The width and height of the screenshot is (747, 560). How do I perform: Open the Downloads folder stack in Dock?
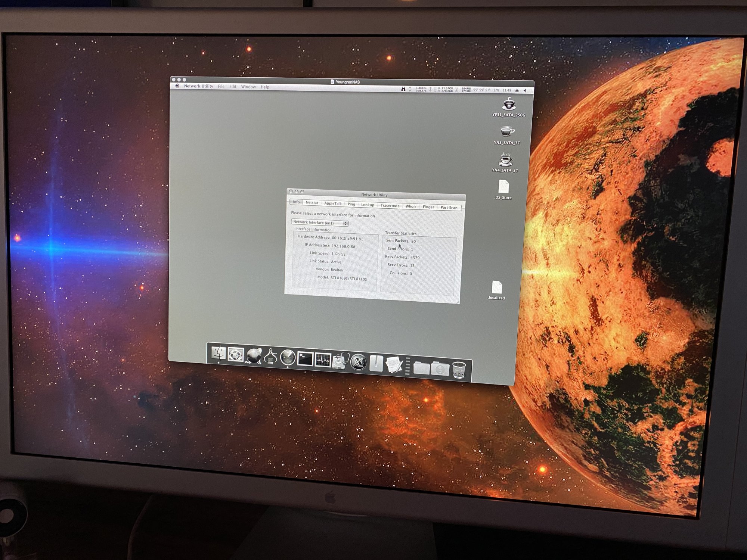(440, 369)
